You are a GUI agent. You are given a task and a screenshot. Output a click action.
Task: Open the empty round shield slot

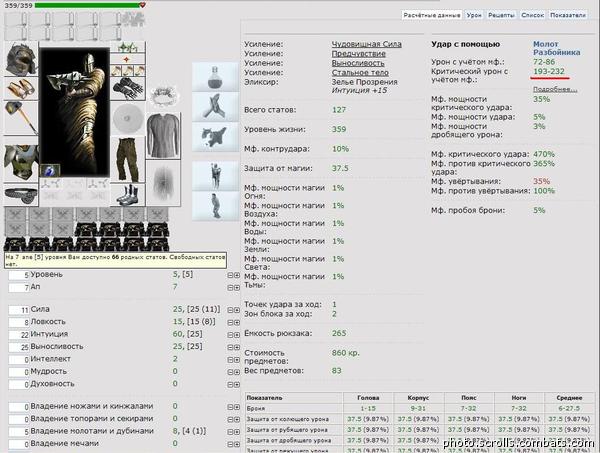pos(128,119)
